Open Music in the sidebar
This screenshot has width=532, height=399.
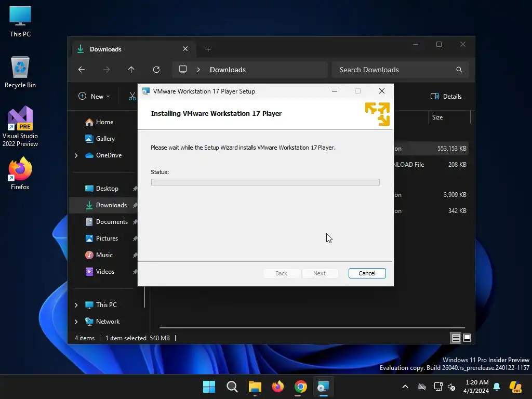tap(104, 255)
